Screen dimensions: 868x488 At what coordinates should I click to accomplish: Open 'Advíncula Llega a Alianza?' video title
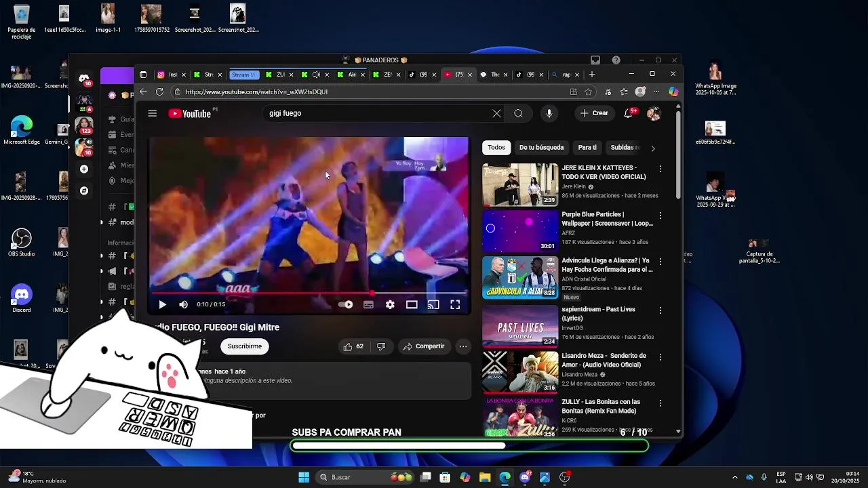click(607, 265)
